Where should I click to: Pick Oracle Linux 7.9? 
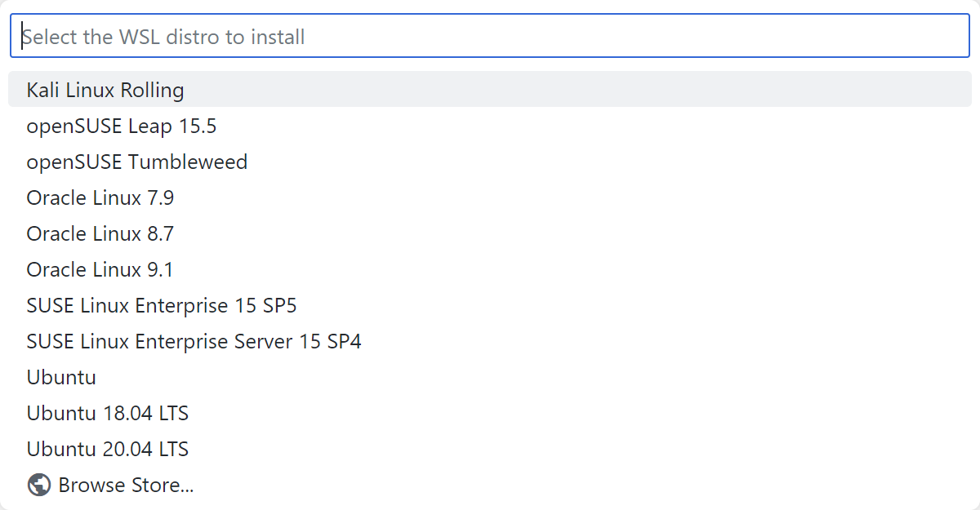99,197
